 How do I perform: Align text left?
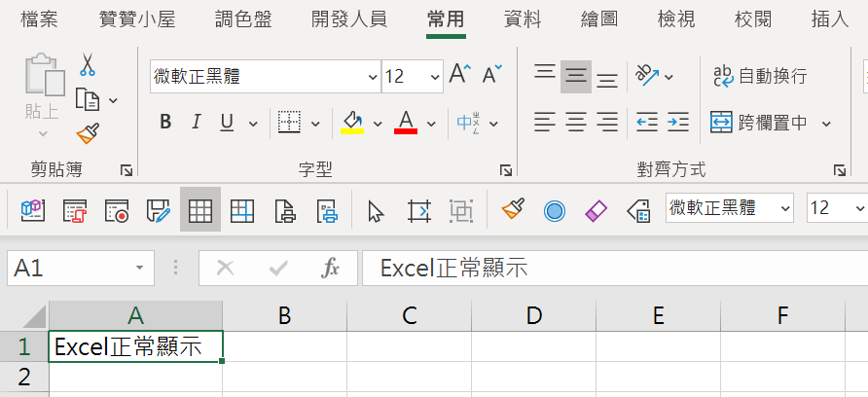pyautogui.click(x=545, y=122)
